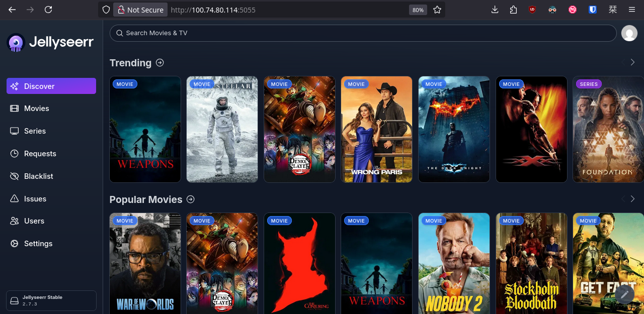
Task: Click the floating pencil edit button
Action: coord(624,294)
